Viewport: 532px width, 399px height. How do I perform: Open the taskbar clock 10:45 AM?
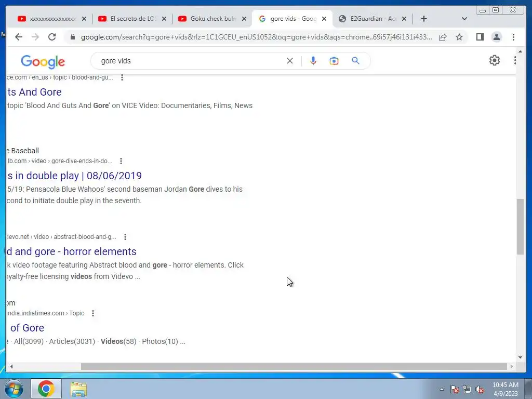[x=505, y=389]
